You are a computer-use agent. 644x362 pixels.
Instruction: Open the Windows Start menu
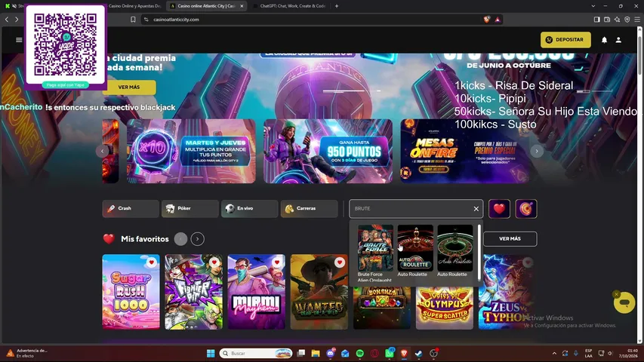211,354
